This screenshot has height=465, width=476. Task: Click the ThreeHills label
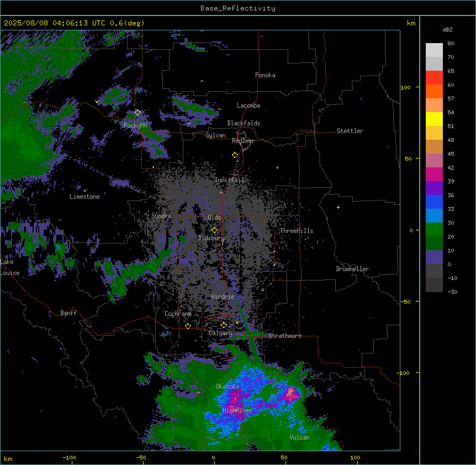tap(297, 231)
